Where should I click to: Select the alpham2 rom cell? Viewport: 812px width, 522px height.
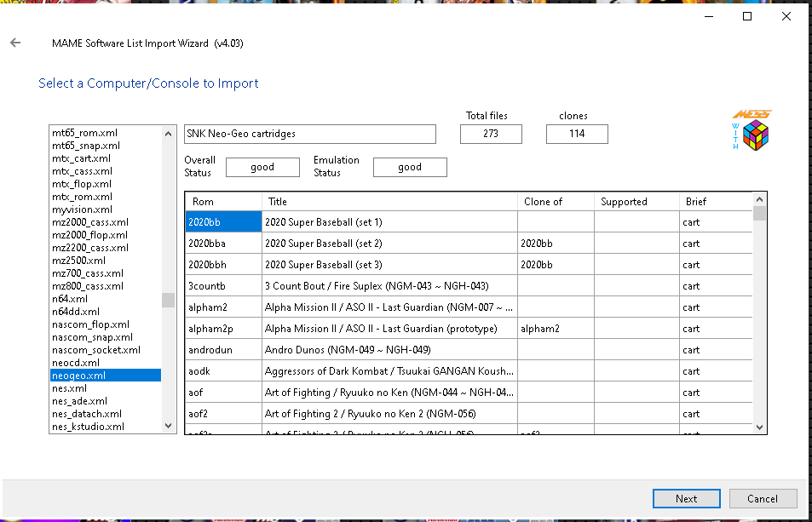[x=223, y=307]
